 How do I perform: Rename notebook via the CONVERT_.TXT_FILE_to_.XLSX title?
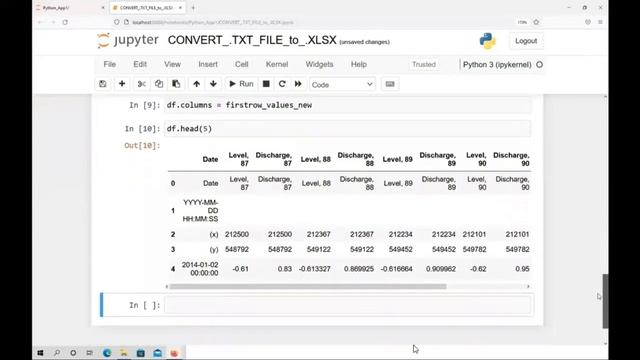tap(252, 40)
